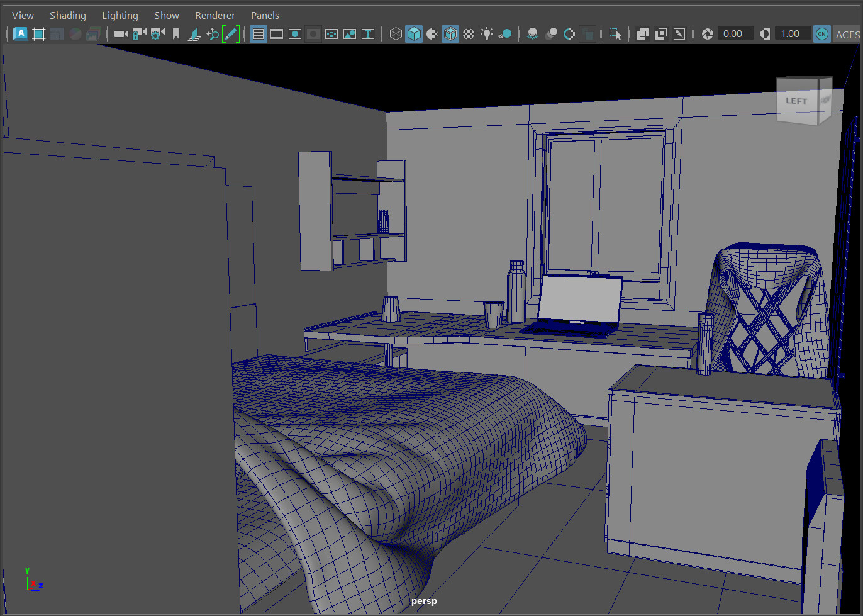Viewport: 863px width, 616px height.
Task: Click the View menu item
Action: [23, 14]
